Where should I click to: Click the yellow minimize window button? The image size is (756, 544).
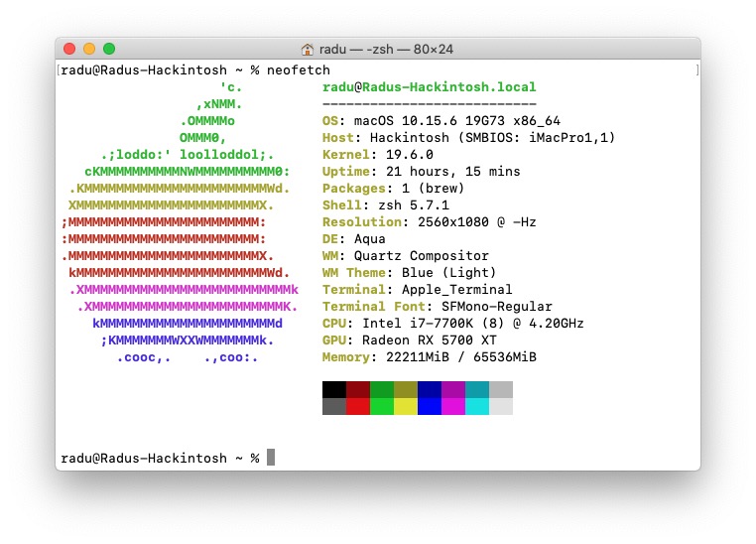click(x=89, y=49)
